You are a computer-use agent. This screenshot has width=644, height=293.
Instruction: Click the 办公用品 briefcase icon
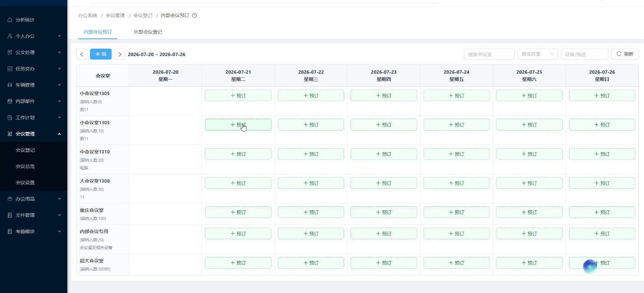10,199
